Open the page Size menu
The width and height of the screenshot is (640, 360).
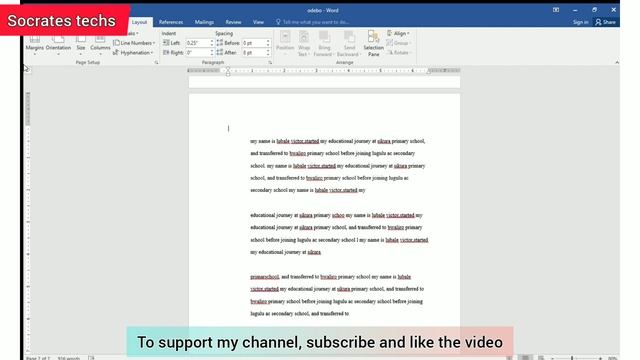[x=81, y=45]
